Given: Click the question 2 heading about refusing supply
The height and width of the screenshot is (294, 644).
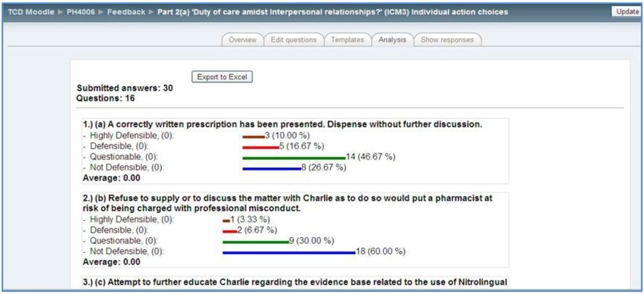Looking at the screenshot, I should click(287, 203).
